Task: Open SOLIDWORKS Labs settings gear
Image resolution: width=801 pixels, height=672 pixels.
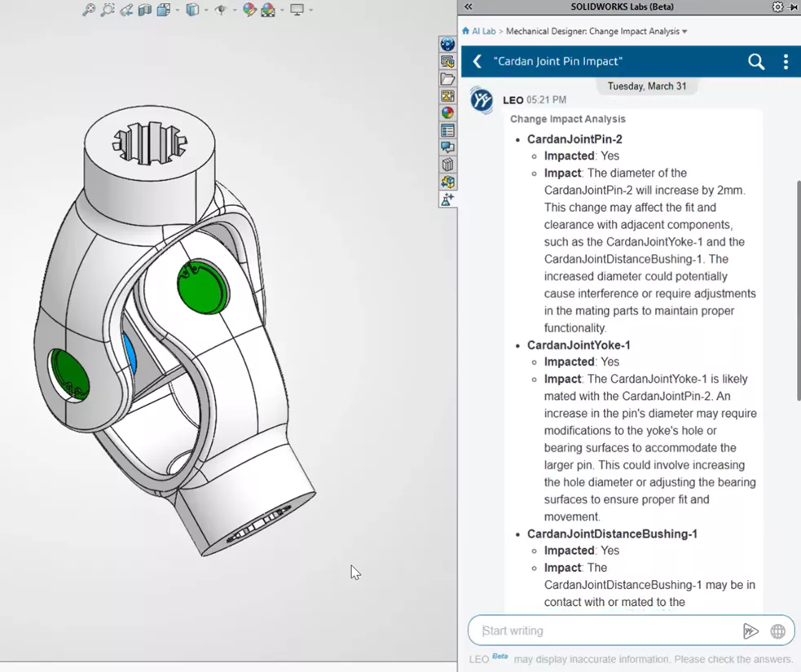Action: (777, 7)
